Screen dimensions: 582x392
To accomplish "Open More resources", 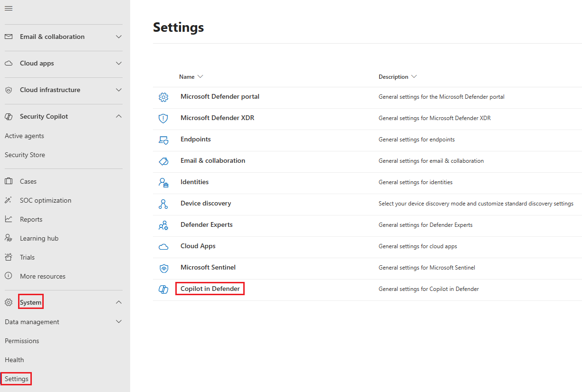I will (x=43, y=276).
